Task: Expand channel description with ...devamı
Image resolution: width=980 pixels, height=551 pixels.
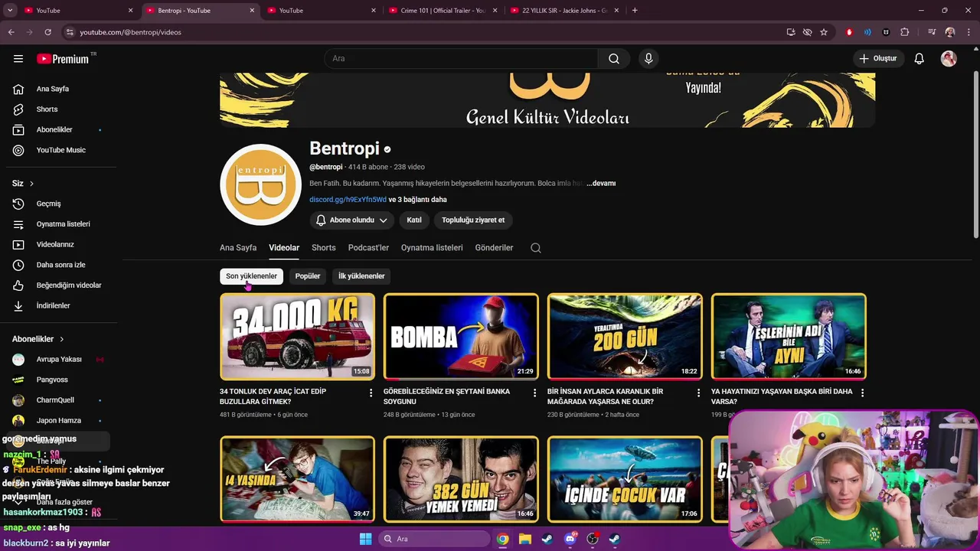Action: point(601,184)
